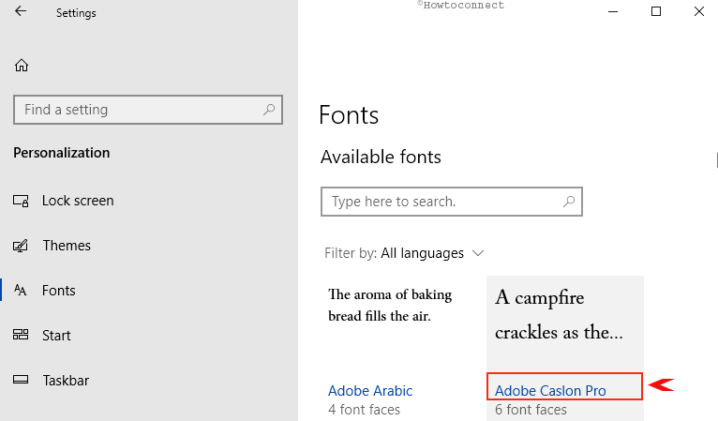Viewport: 718px width, 421px height.
Task: Open the Settings Home icon
Action: point(21,66)
